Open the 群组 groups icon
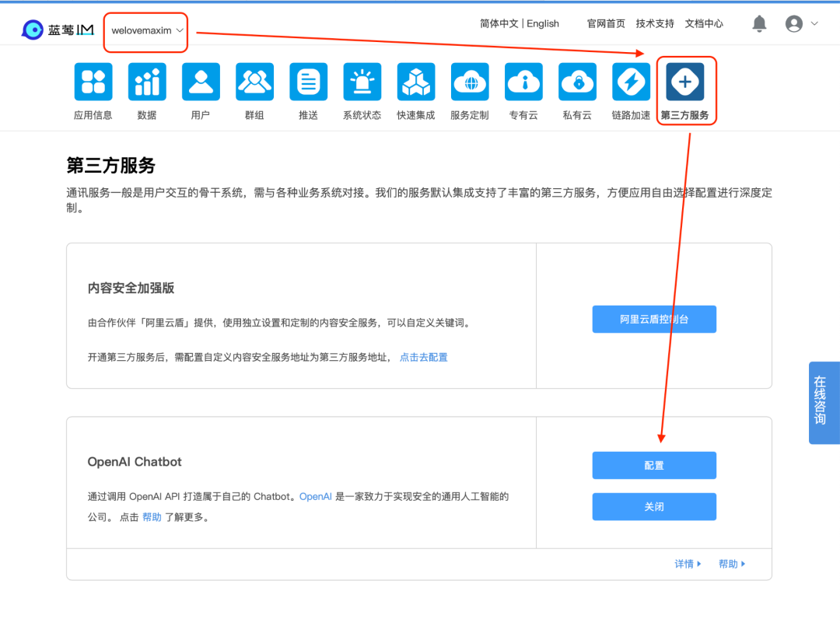840x626 pixels. [x=254, y=82]
